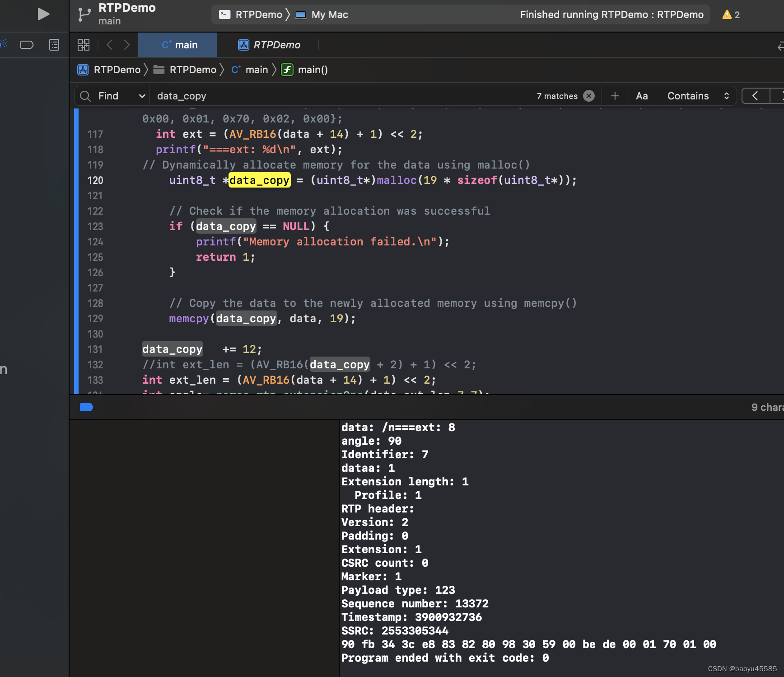
Task: Go forward in editor history
Action: 127,45
